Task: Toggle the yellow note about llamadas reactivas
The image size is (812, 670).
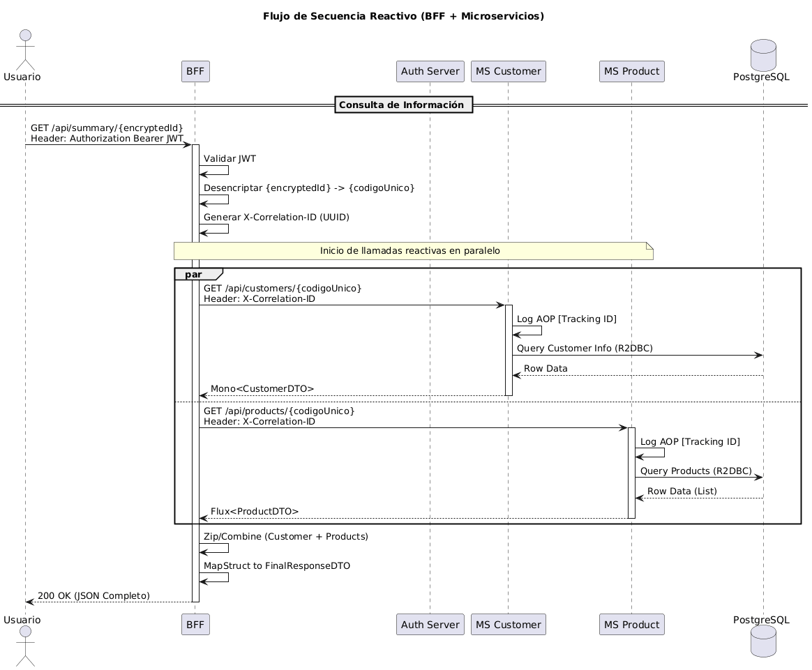Action: tap(412, 251)
